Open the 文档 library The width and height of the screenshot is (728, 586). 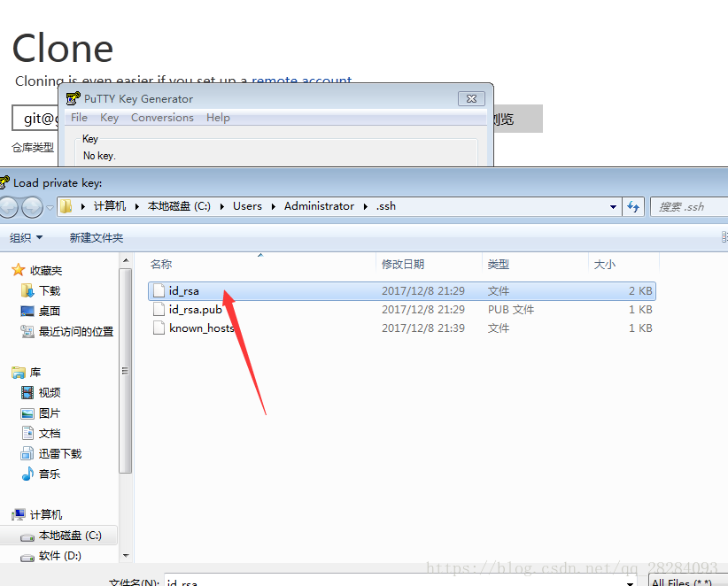pyautogui.click(x=41, y=434)
